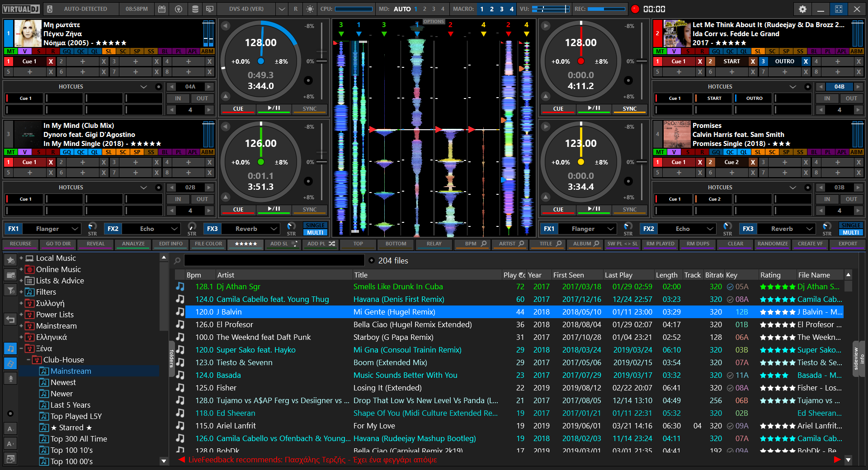Click play/pause on deck 1

coord(274,109)
